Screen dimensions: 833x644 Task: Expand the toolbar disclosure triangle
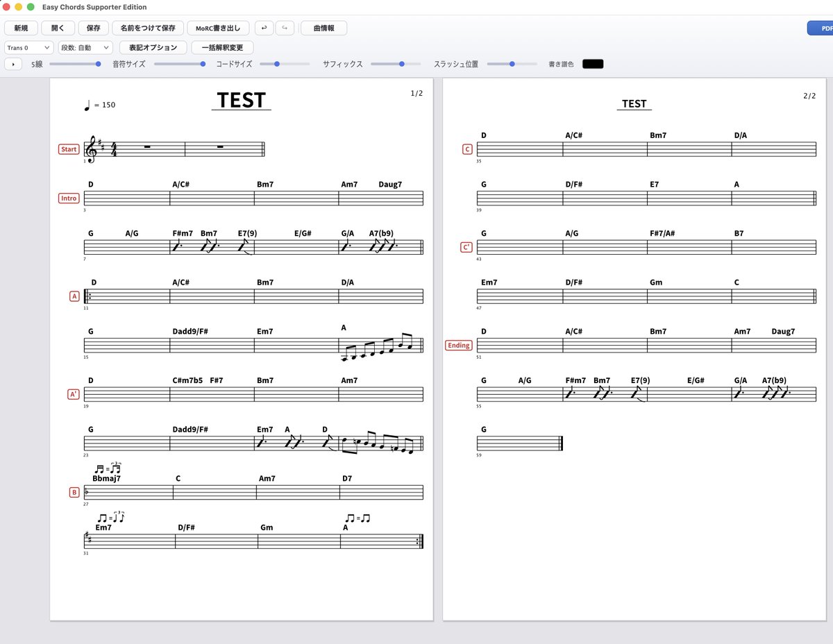click(13, 64)
